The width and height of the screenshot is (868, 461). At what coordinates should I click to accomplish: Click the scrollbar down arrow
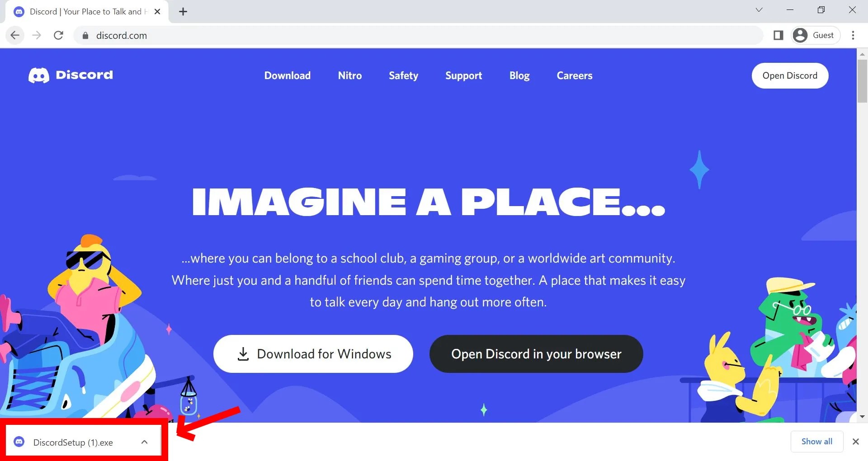point(863,417)
